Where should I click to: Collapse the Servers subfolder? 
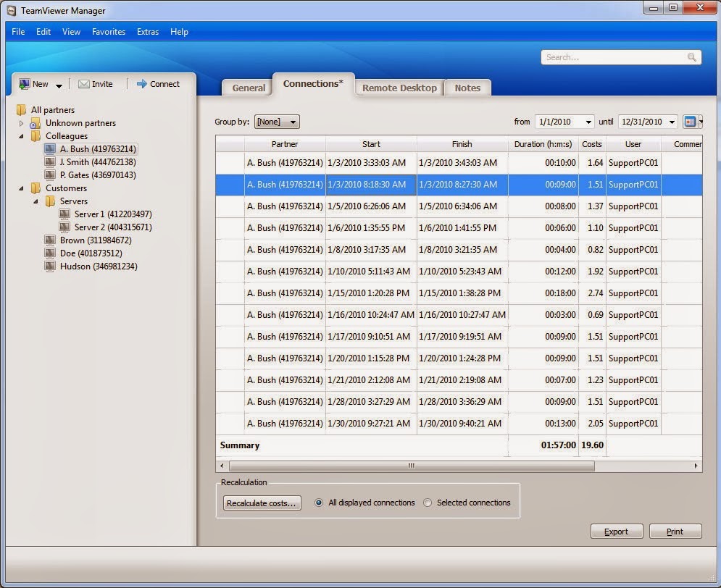(x=36, y=201)
